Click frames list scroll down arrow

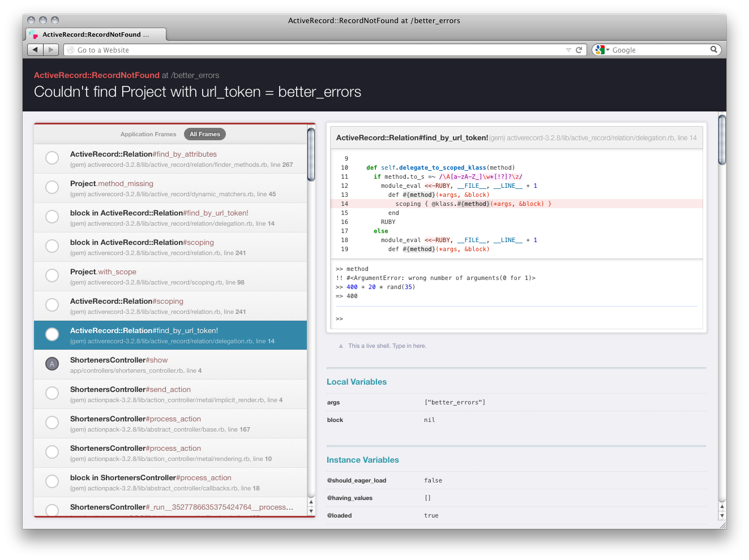tap(311, 511)
